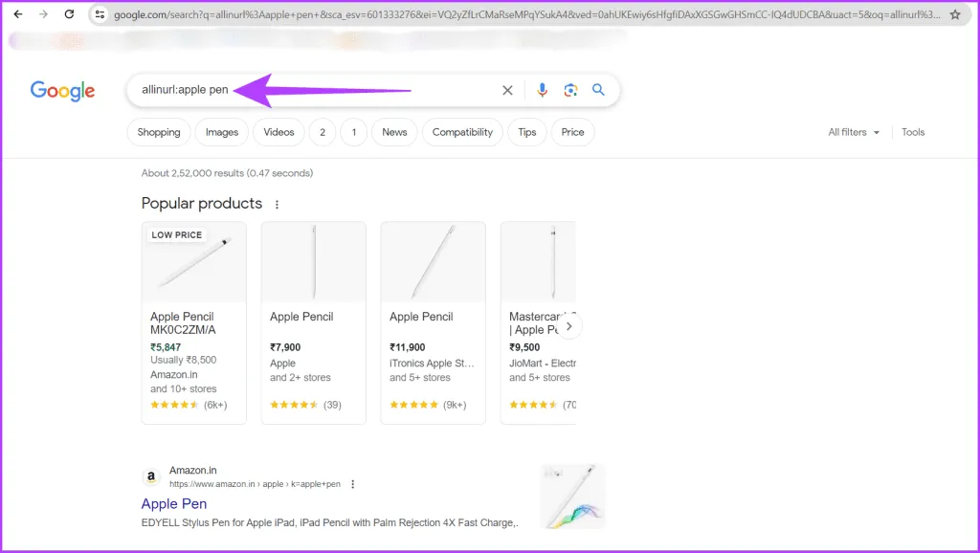Apply the Compatibility filter chip

click(x=462, y=132)
